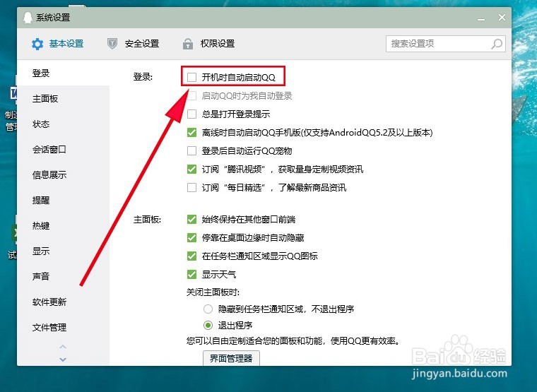Check the 订阅每日精选 checkbox
Viewport: 537px width, 392px height.
click(191, 188)
